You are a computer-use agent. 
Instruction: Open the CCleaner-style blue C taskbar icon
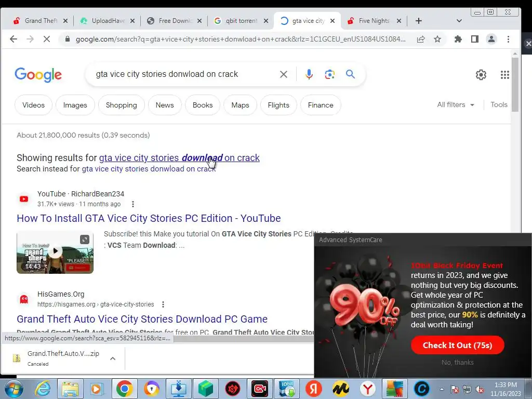coord(421,389)
